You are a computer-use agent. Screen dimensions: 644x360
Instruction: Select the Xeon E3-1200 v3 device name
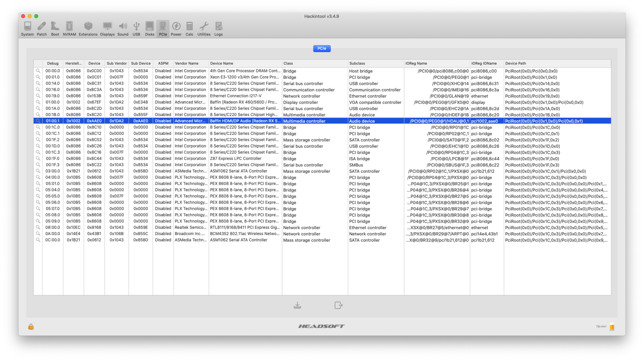point(245,77)
